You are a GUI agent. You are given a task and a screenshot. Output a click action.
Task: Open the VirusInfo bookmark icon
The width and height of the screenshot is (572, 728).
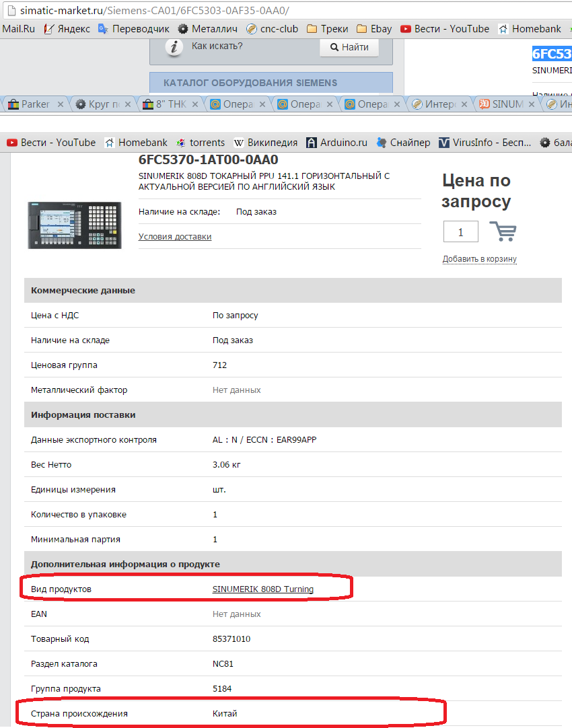coord(444,143)
